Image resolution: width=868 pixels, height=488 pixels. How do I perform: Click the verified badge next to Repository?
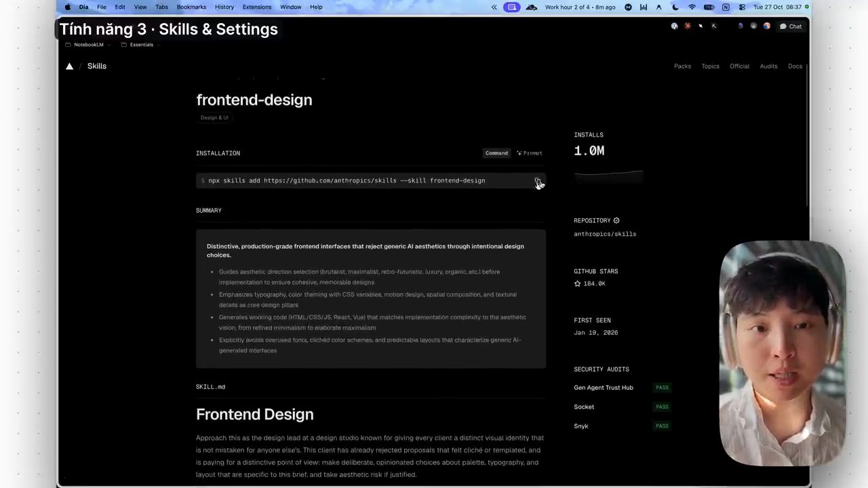click(x=616, y=220)
